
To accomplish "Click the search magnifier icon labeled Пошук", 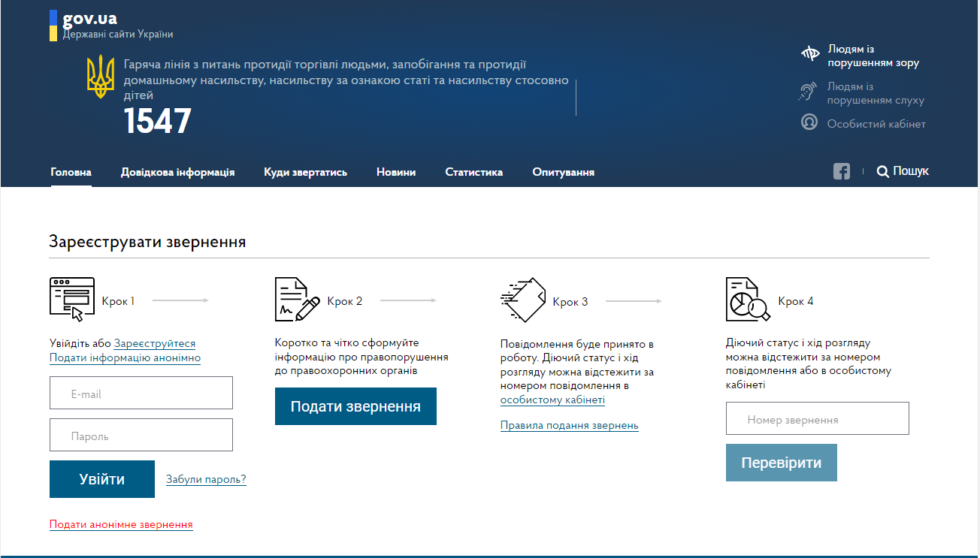I will (x=883, y=171).
